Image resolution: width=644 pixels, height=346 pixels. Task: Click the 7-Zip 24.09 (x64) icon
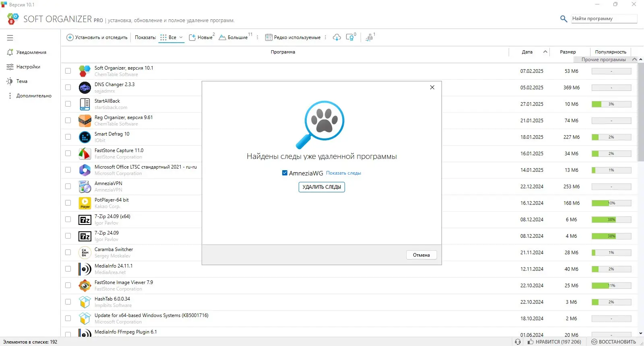click(85, 220)
